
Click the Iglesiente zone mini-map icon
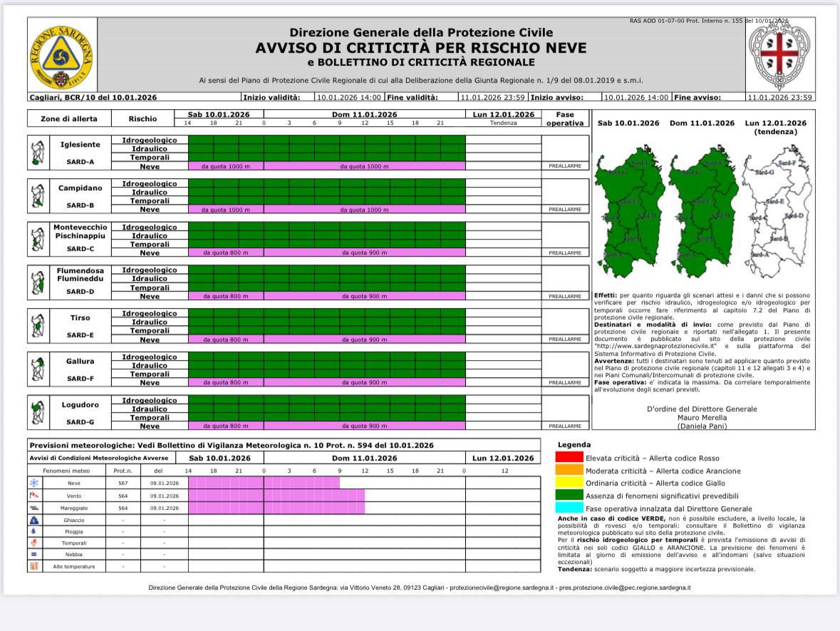click(x=37, y=153)
